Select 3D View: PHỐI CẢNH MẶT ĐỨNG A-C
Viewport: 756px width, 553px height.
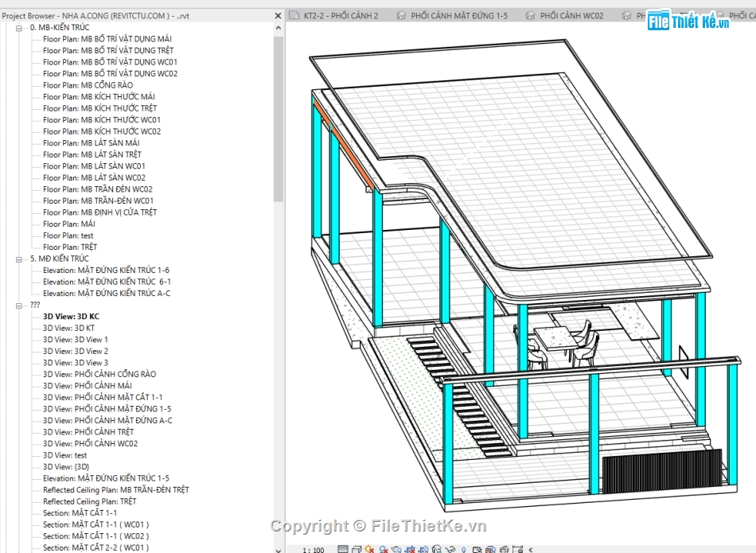107,420
